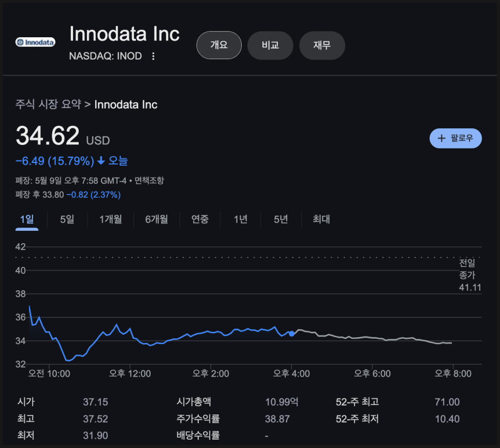
Task: Click the 42 price axis label
Action: point(20,247)
